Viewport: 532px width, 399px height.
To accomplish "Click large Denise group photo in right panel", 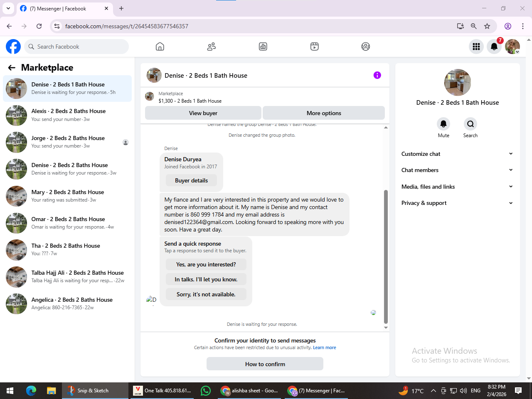I will 458,82.
